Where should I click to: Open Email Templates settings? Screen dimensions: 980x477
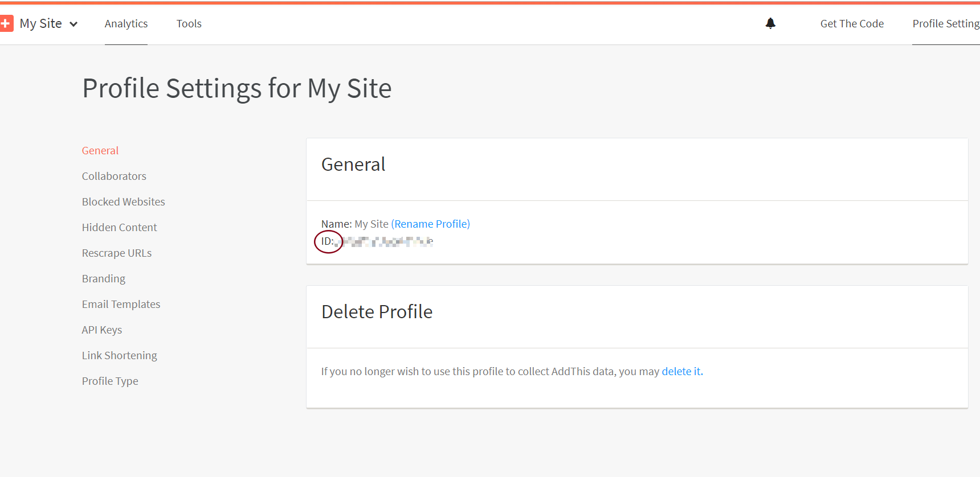[x=121, y=305]
